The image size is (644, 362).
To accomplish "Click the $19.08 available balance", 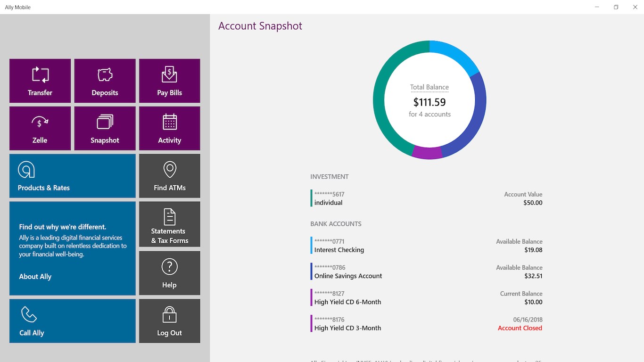I will coord(533,250).
